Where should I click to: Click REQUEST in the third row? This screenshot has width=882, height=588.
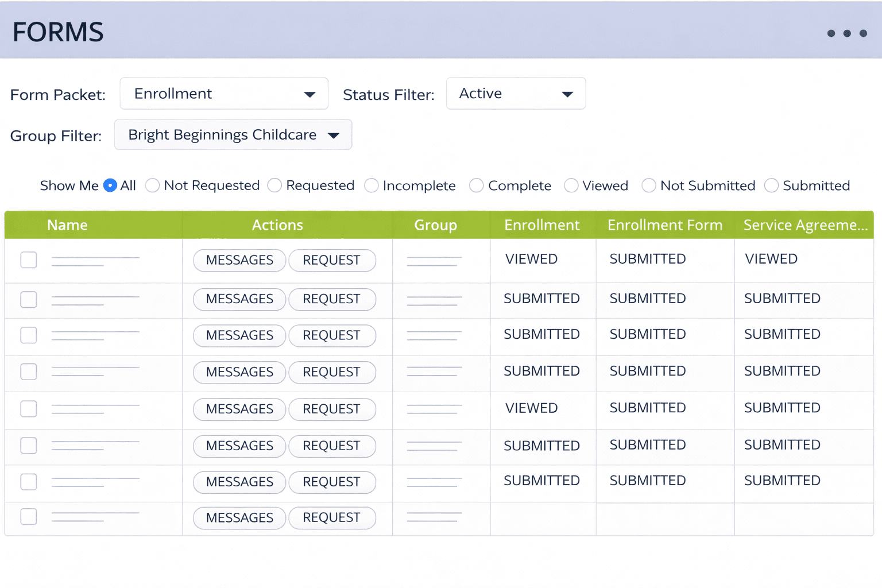pyautogui.click(x=332, y=335)
